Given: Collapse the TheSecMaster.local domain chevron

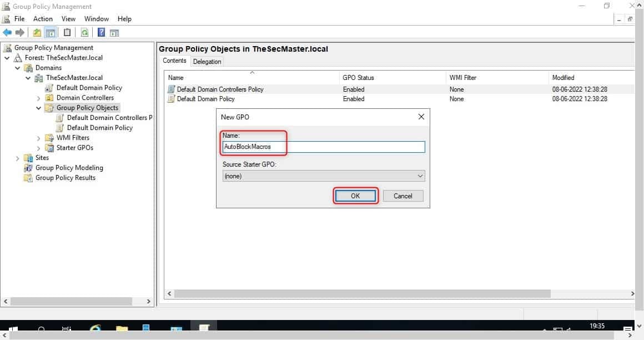Looking at the screenshot, I should (28, 78).
